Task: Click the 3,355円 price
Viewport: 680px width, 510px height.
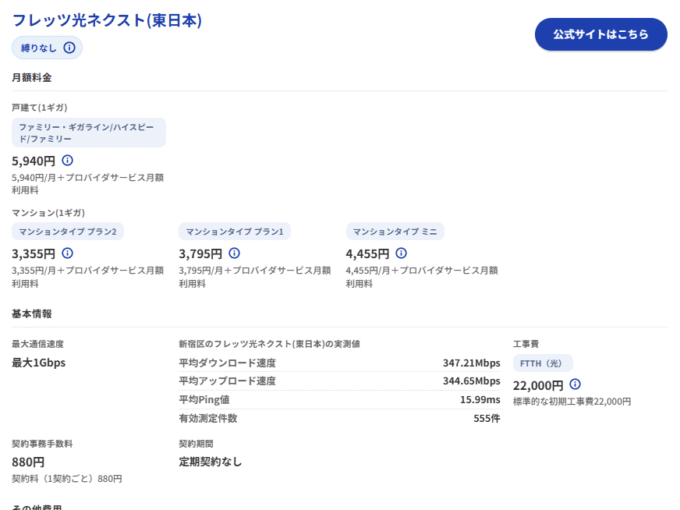Action: (33, 254)
